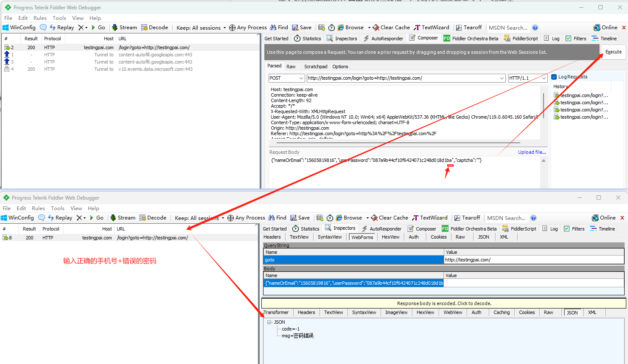Open Keep: All sessions dropdown in bottom window
This screenshot has width=628, height=364.
click(x=199, y=218)
